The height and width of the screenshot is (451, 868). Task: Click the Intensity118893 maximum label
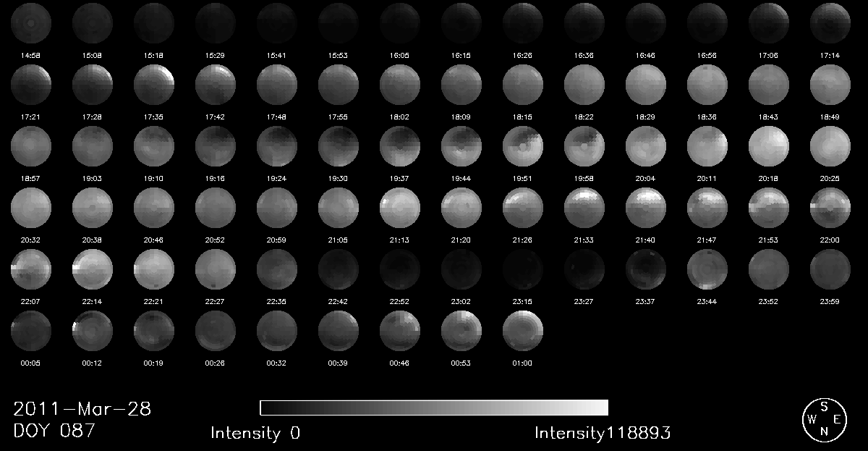[x=603, y=434]
